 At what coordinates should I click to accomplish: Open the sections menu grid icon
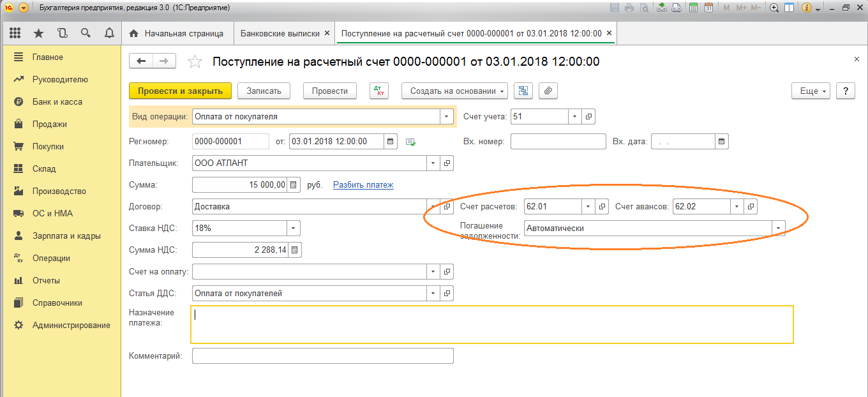point(15,33)
